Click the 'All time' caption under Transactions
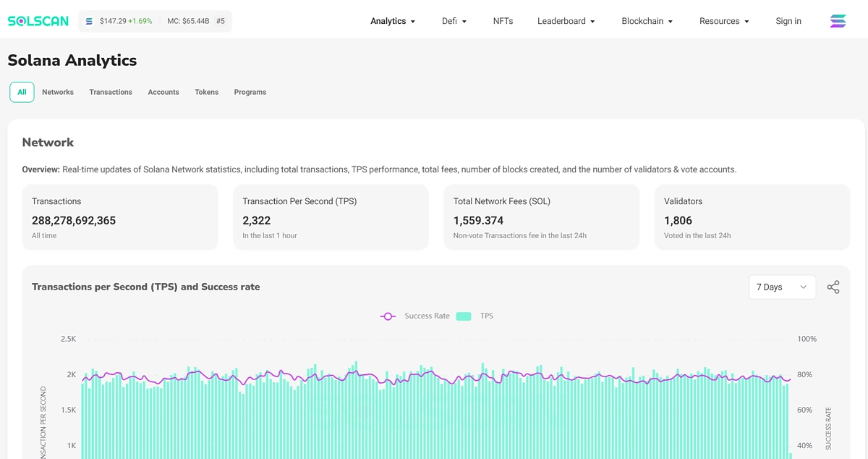The height and width of the screenshot is (459, 868). pos(44,236)
